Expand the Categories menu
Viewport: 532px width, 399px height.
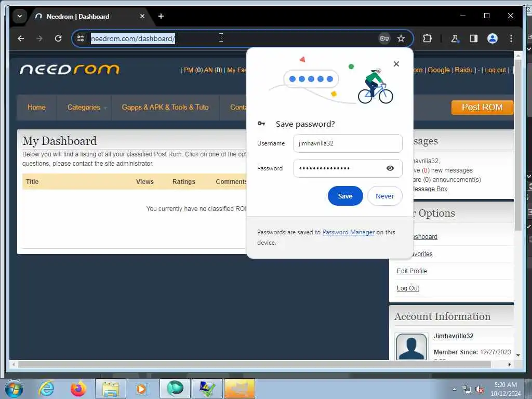click(x=84, y=107)
